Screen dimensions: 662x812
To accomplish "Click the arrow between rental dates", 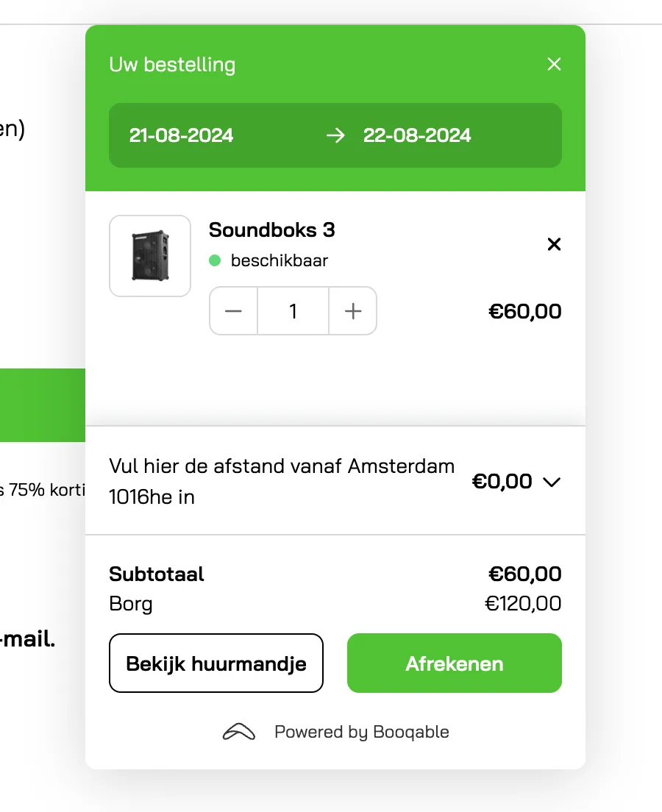I will pos(335,135).
